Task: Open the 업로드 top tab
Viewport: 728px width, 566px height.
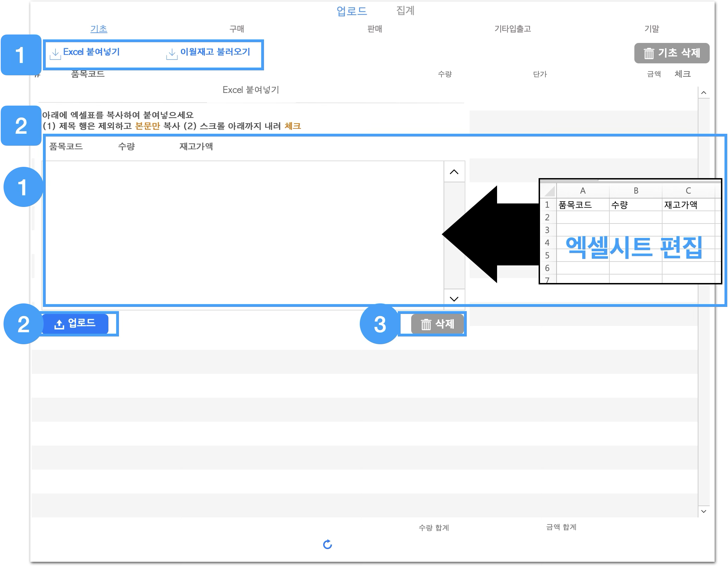Action: (x=352, y=11)
